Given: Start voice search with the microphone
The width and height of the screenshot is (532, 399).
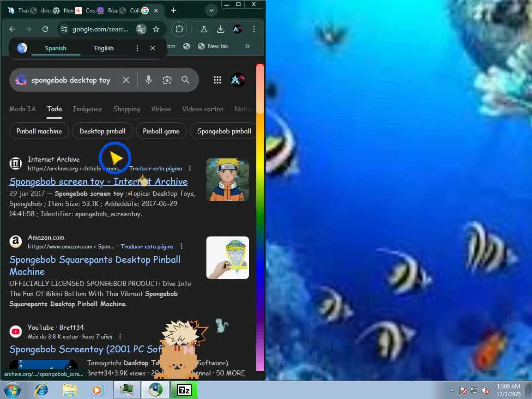Looking at the screenshot, I should 149,80.
